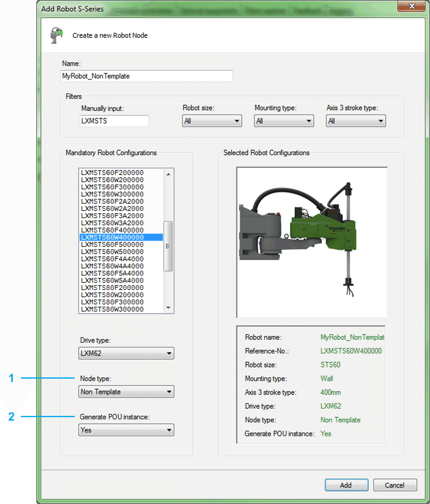Click the configuration list scroll up arrow
This screenshot has height=504, width=430.
click(168, 174)
